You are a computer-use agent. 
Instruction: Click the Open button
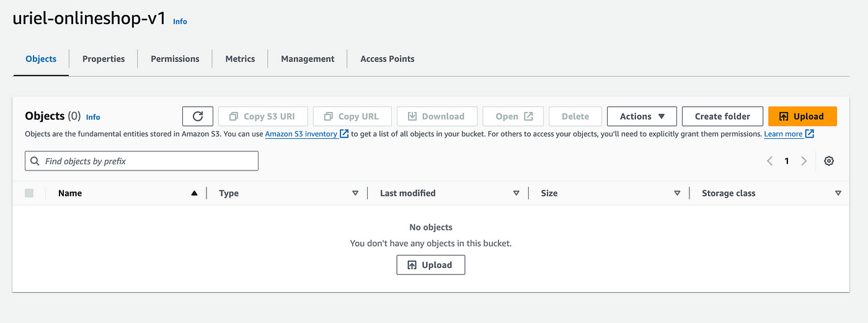513,116
